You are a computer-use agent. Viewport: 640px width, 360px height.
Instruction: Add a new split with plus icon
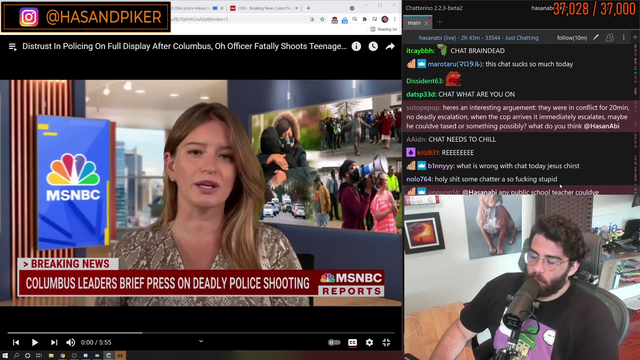(x=635, y=37)
